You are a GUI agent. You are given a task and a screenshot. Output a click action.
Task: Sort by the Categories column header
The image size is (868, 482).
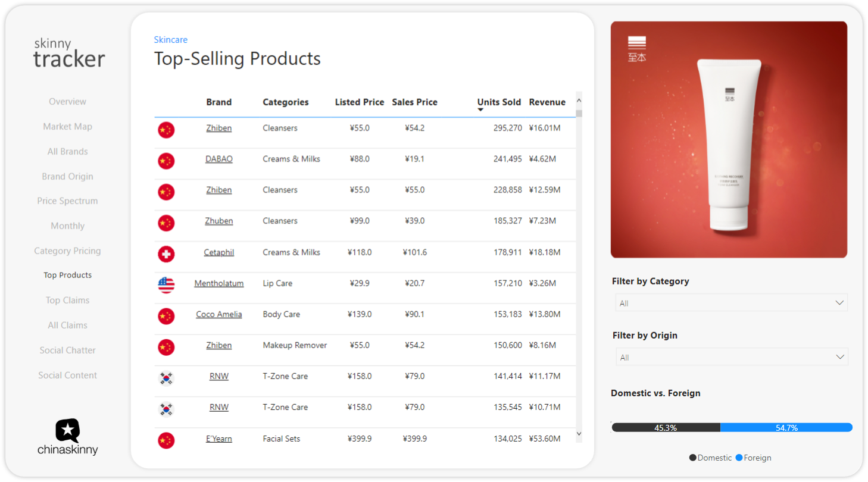click(x=286, y=102)
